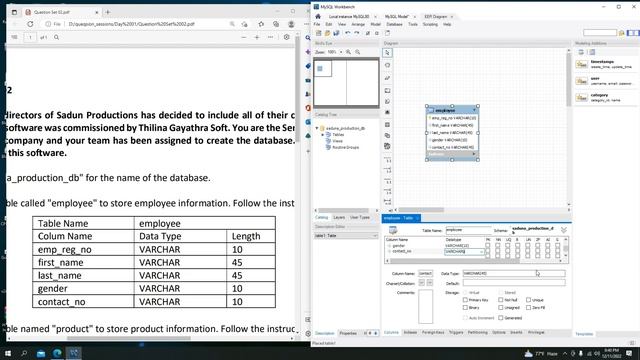The width and height of the screenshot is (640, 360).
Task: Tick the Primary Key checkbox
Action: point(465,300)
